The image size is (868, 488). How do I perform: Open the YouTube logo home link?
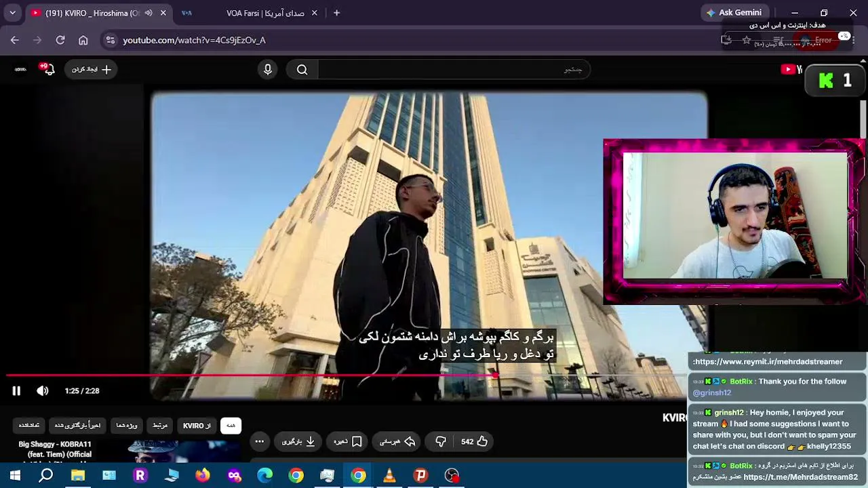(791, 69)
